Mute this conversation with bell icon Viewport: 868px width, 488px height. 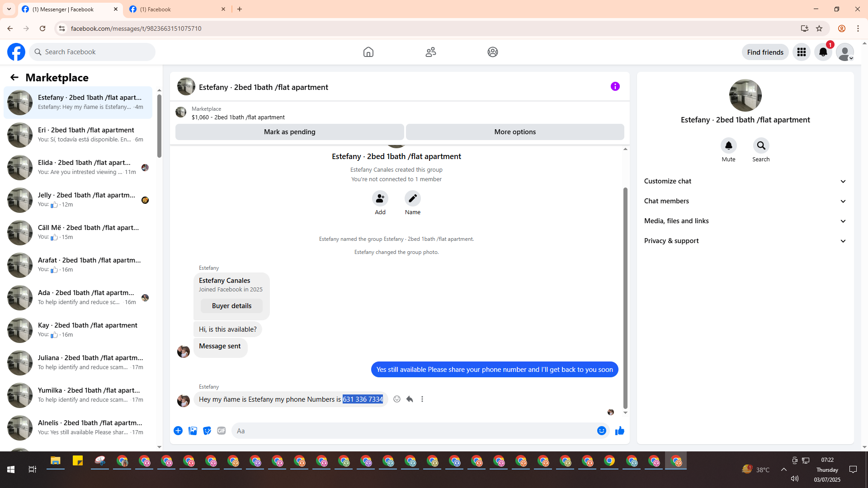(728, 145)
